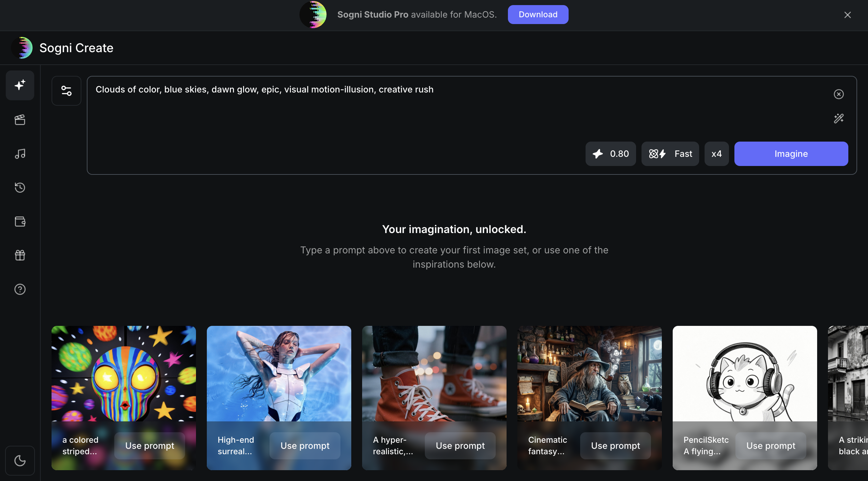
Task: Enhance prompt with the magic wand icon
Action: (x=838, y=118)
